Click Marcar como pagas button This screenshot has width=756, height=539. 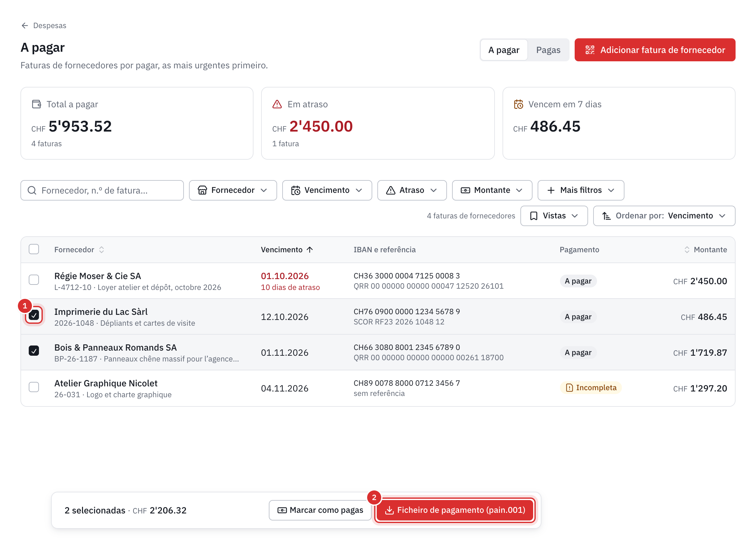pyautogui.click(x=320, y=510)
